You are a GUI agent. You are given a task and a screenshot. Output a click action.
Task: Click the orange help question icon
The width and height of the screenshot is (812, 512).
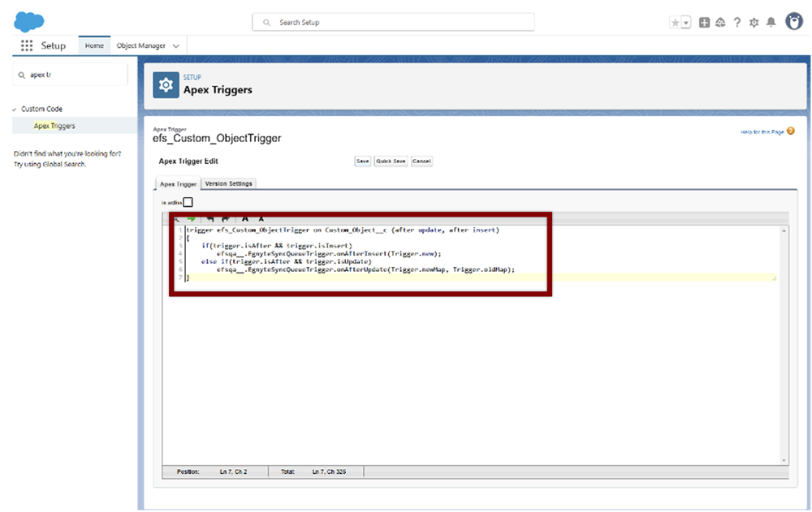click(x=791, y=131)
